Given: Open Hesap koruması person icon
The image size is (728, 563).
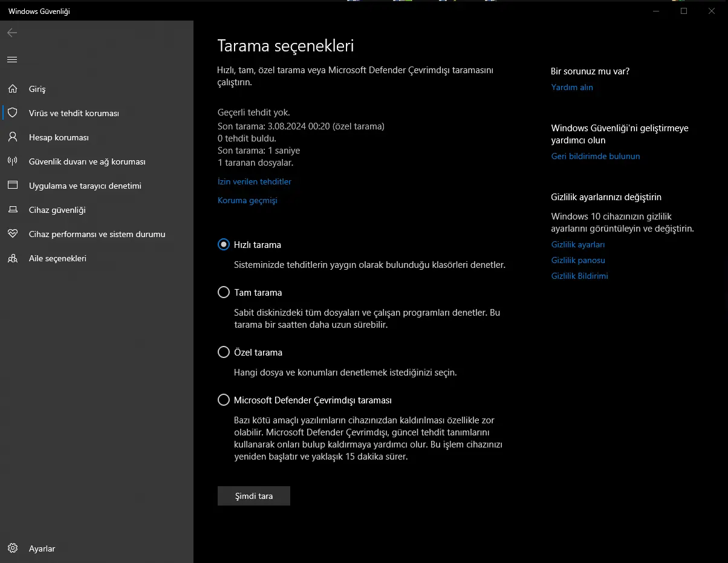Looking at the screenshot, I should click(x=12, y=137).
